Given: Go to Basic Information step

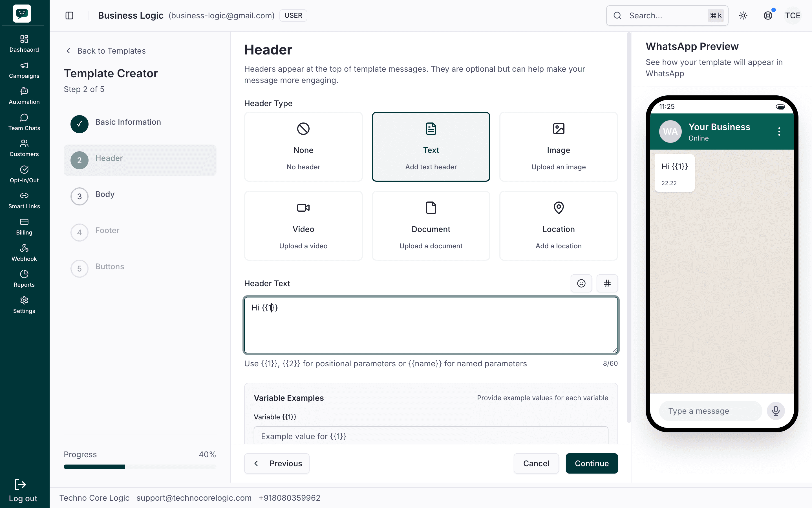Looking at the screenshot, I should [x=140, y=124].
